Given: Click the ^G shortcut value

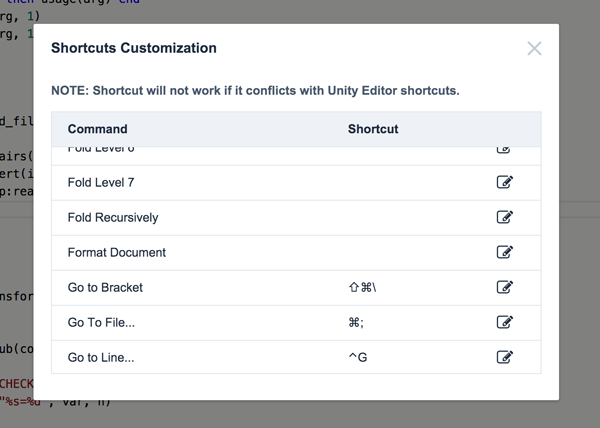Looking at the screenshot, I should (x=358, y=358).
